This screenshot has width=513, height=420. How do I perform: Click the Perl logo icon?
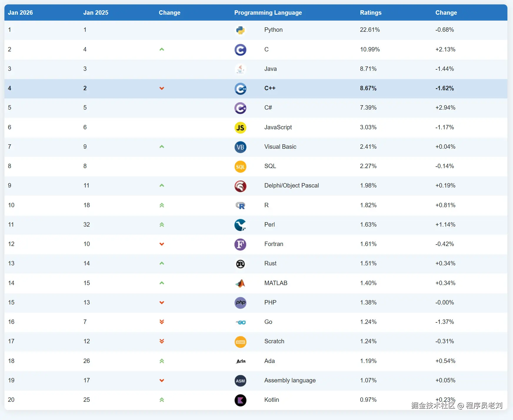[x=240, y=225]
